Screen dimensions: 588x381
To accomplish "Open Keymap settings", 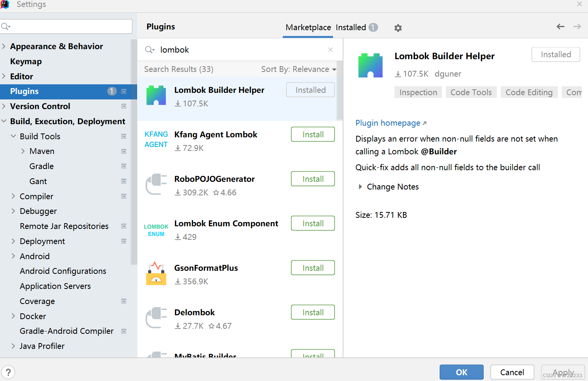I will [x=26, y=61].
